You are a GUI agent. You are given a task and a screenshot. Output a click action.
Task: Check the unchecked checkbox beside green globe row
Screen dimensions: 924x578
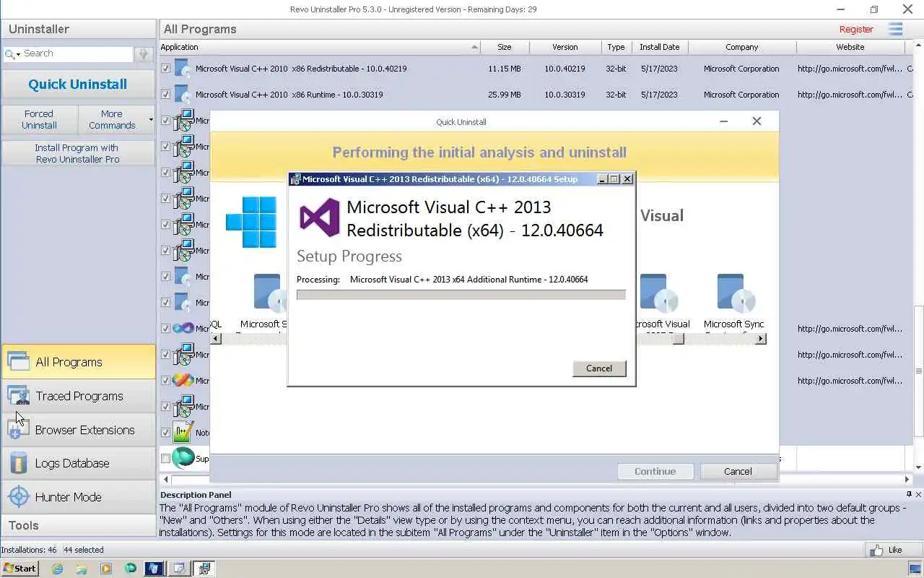pos(166,459)
